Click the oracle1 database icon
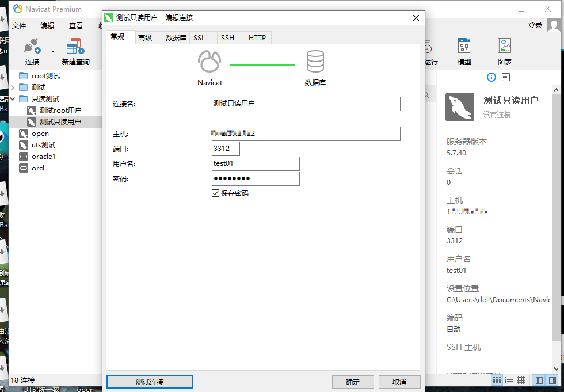Viewport: 564px width, 392px height. pos(24,157)
